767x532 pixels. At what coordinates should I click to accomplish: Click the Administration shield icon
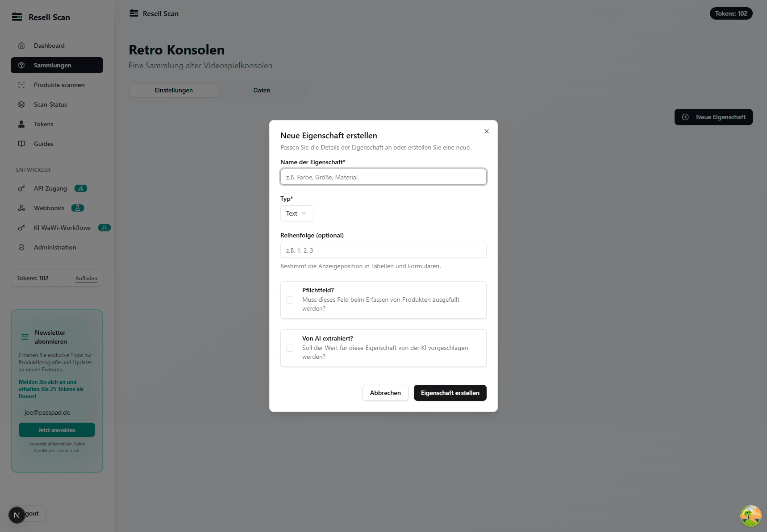(x=21, y=247)
